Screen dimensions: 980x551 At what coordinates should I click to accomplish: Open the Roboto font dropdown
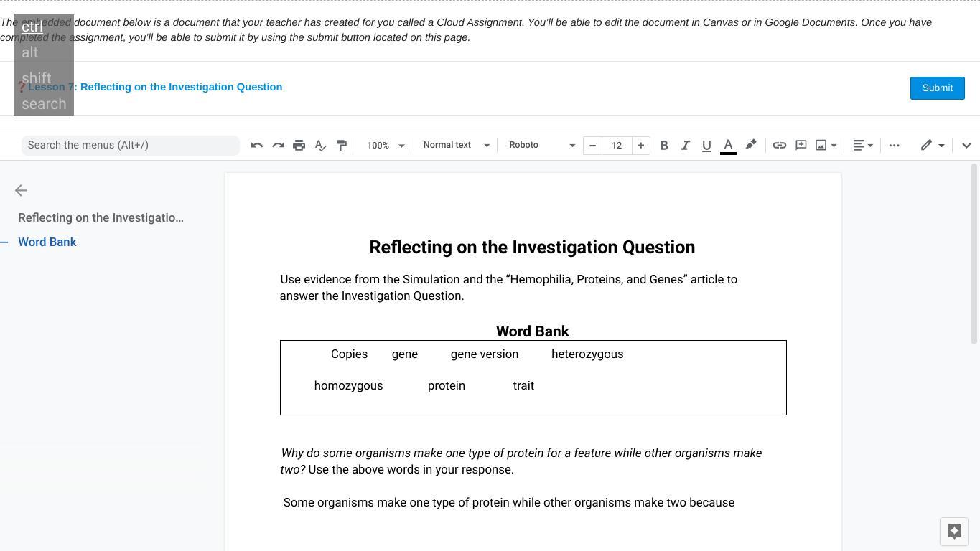(x=542, y=145)
